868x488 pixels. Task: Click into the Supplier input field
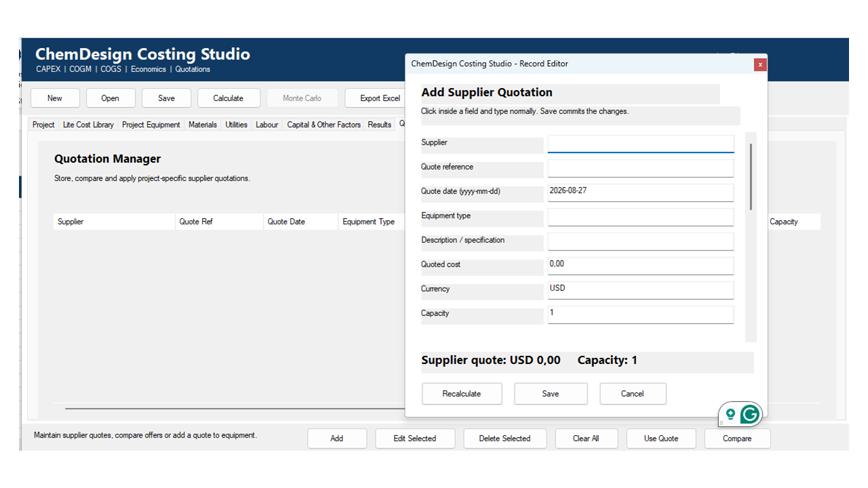pyautogui.click(x=641, y=144)
